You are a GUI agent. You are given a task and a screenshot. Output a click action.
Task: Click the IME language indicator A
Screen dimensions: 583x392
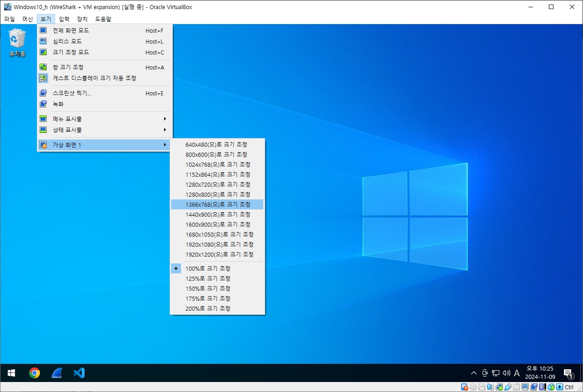pyautogui.click(x=517, y=373)
